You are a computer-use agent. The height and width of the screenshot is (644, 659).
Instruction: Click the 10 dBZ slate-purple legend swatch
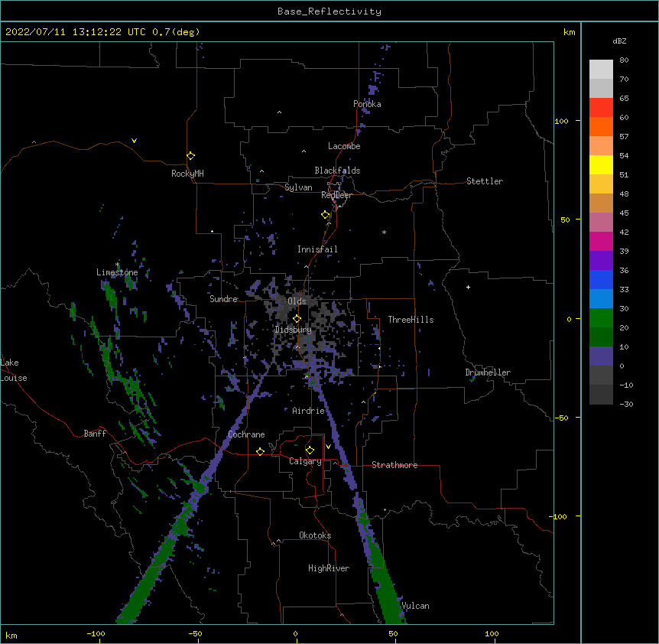[601, 356]
